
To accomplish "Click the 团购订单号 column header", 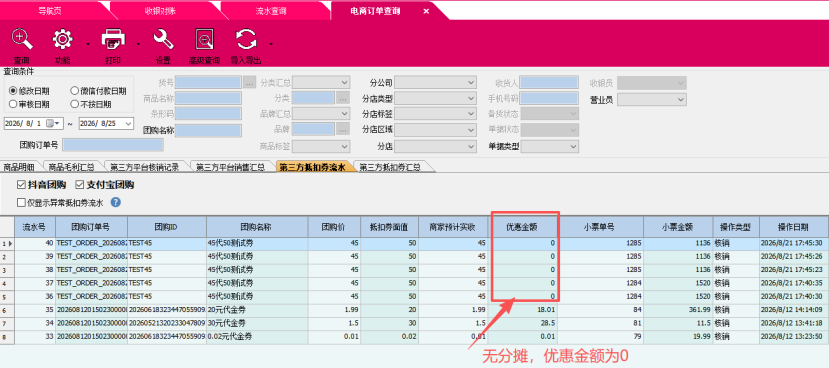I will [91, 227].
